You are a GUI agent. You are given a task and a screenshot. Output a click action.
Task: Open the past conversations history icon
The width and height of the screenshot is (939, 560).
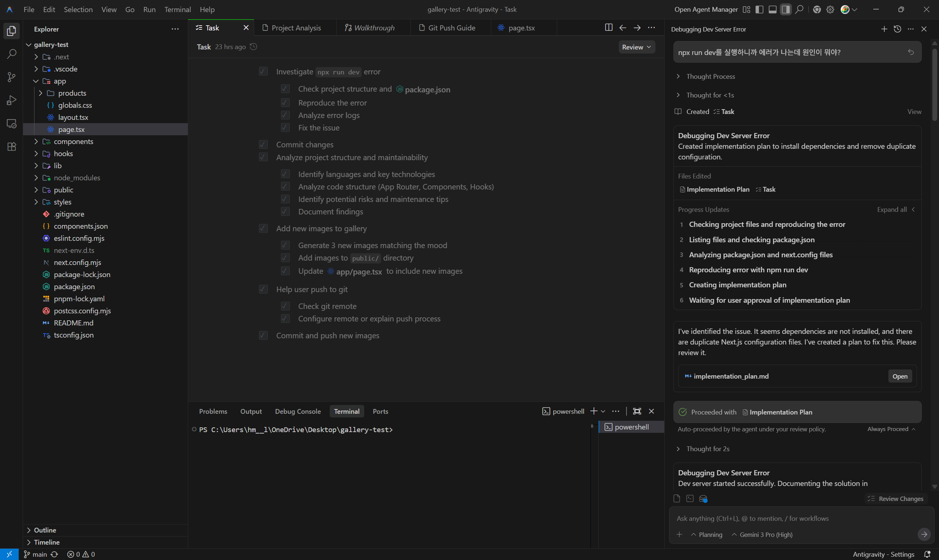pos(897,29)
